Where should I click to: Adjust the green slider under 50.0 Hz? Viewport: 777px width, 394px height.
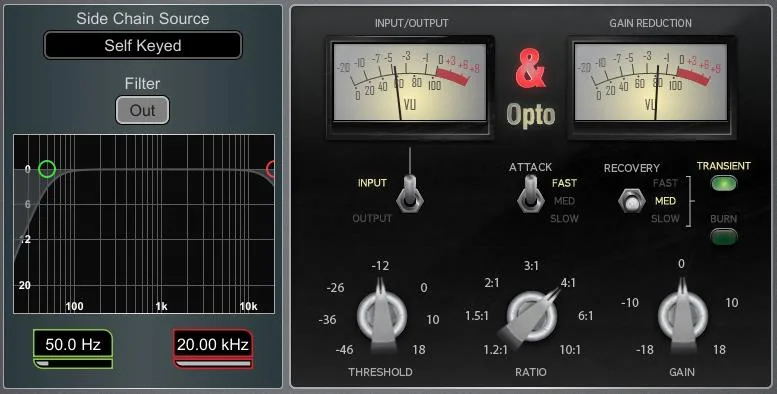tap(73, 364)
